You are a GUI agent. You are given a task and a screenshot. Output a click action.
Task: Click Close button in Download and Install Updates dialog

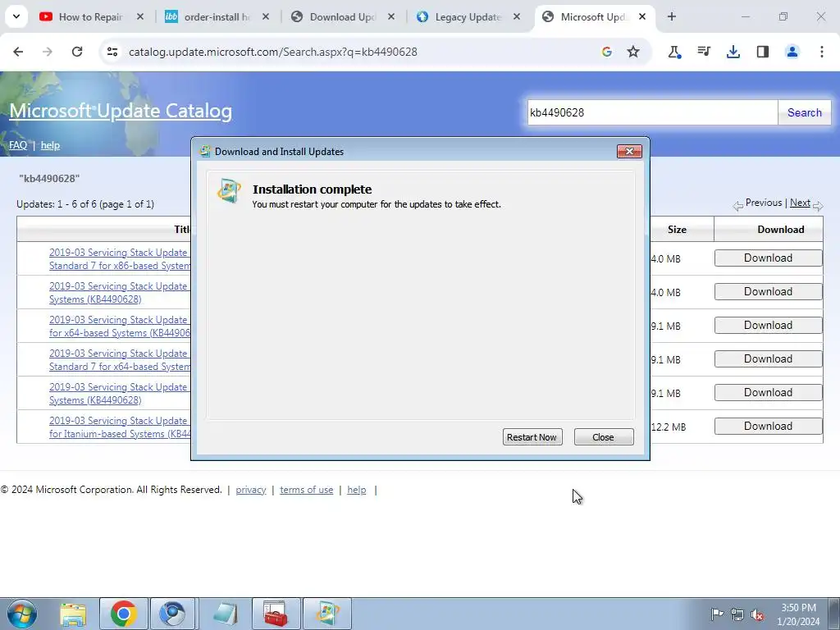click(x=603, y=437)
